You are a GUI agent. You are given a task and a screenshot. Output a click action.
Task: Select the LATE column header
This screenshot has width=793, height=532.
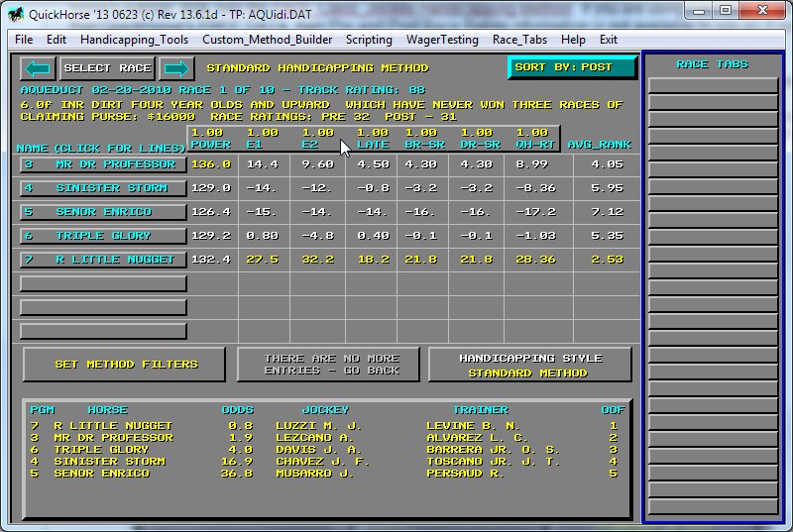coord(373,139)
